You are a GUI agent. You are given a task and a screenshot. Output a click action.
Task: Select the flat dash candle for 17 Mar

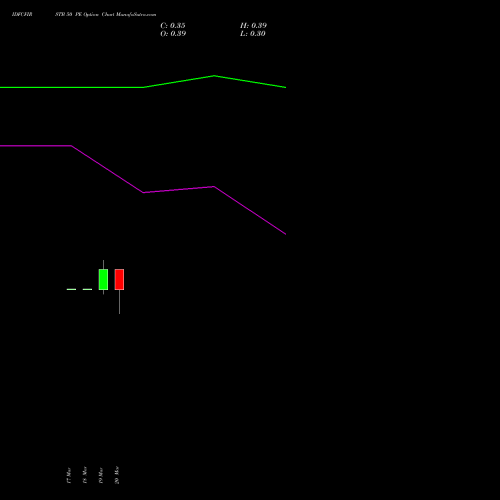71,289
